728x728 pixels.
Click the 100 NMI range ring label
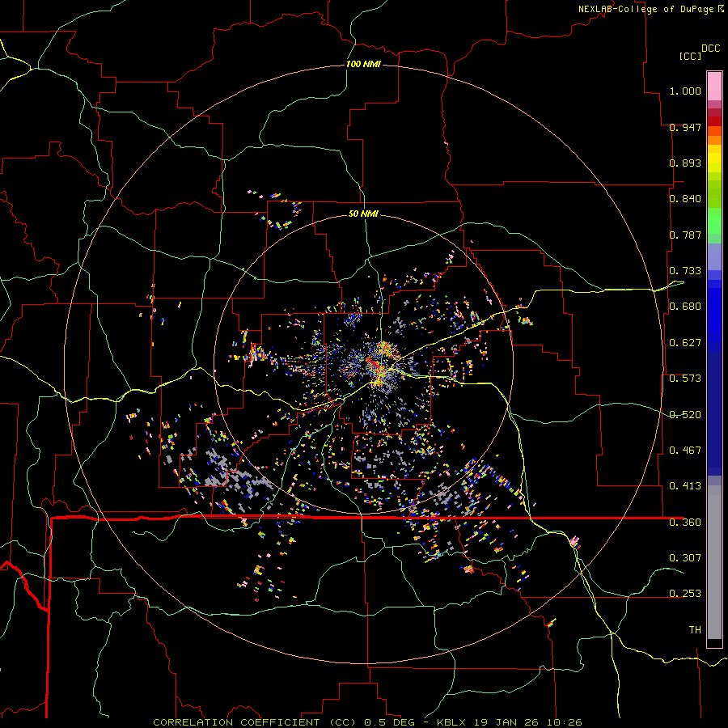363,64
